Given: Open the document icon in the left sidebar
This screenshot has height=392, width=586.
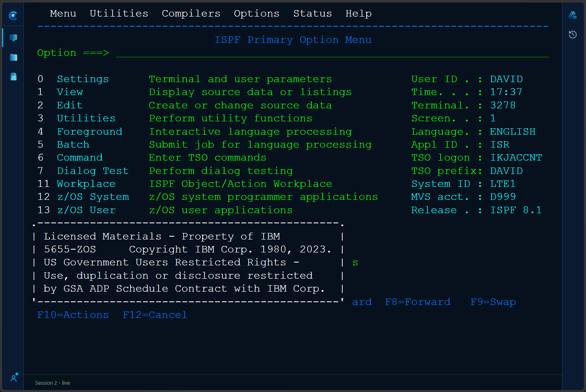Looking at the screenshot, I should click(13, 76).
